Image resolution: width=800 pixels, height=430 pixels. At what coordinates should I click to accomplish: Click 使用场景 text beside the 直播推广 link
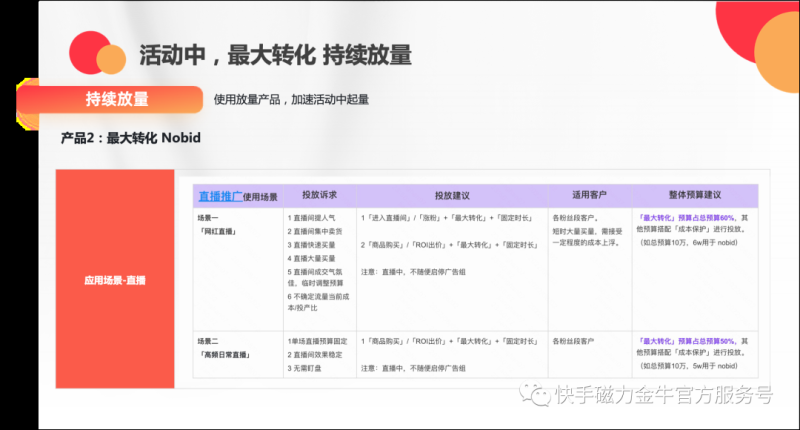[x=260, y=197]
